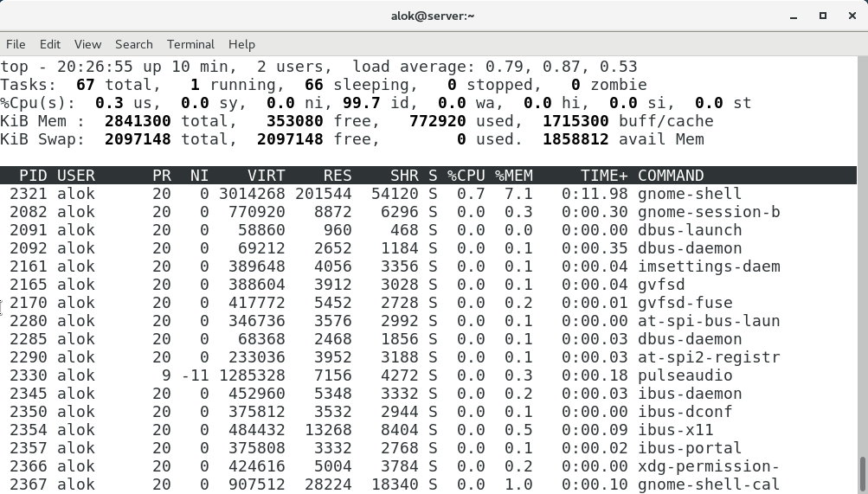Screen dimensions: 868x494
Task: Click the load average value 0.79
Action: 505,67
